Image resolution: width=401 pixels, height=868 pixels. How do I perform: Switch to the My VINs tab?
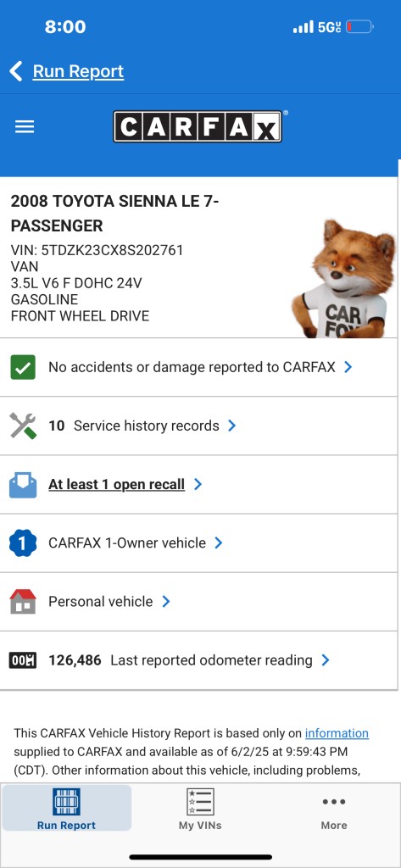200,810
